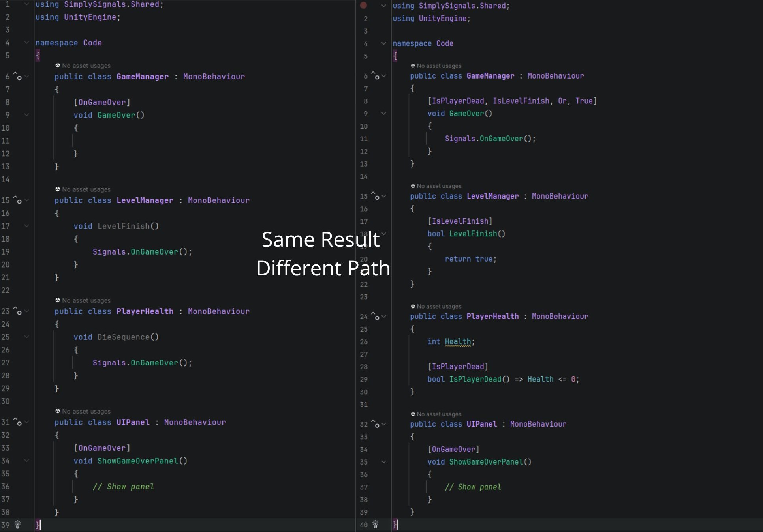The height and width of the screenshot is (532, 763).
Task: Click the lightbulb icon on left-pane line 39
Action: 17,525
